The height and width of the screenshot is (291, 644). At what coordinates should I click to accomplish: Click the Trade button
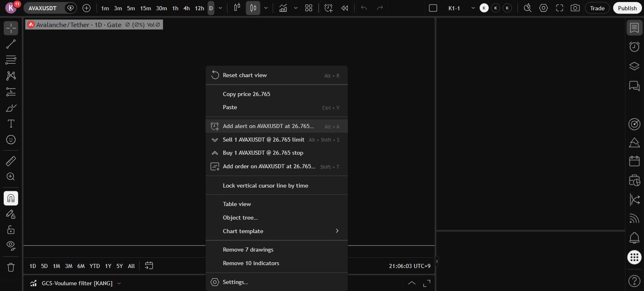[x=597, y=8]
